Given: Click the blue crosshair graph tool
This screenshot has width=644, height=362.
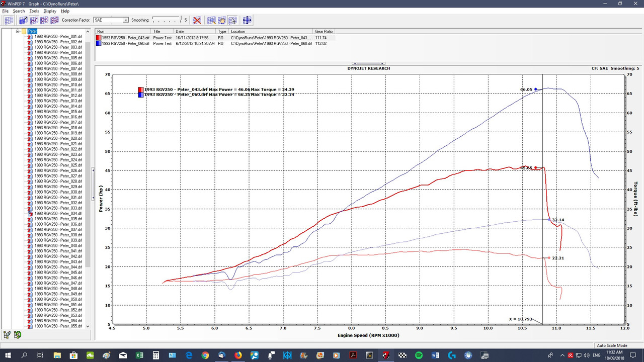Looking at the screenshot, I should pyautogui.click(x=247, y=20).
